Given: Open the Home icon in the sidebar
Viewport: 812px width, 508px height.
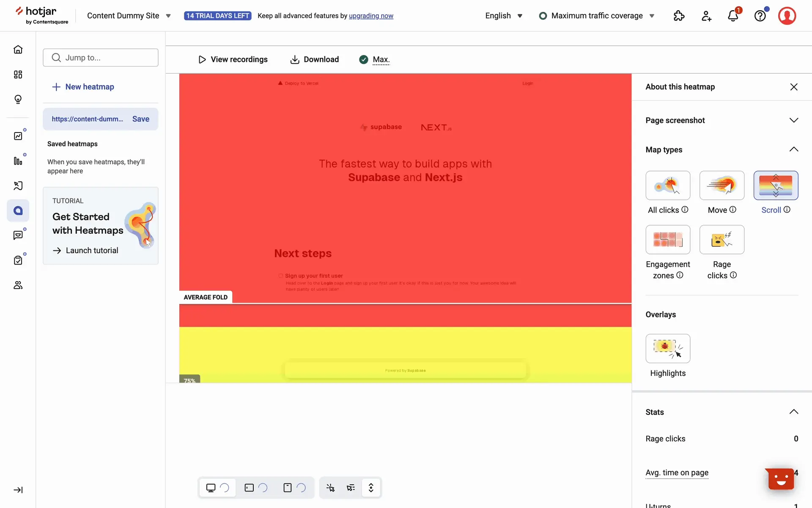Looking at the screenshot, I should 18,50.
